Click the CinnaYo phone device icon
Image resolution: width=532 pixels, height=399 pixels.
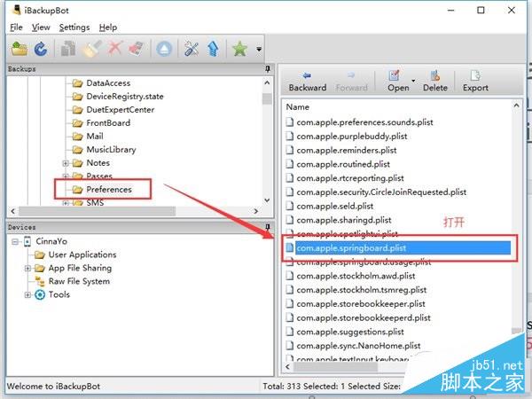(x=27, y=241)
